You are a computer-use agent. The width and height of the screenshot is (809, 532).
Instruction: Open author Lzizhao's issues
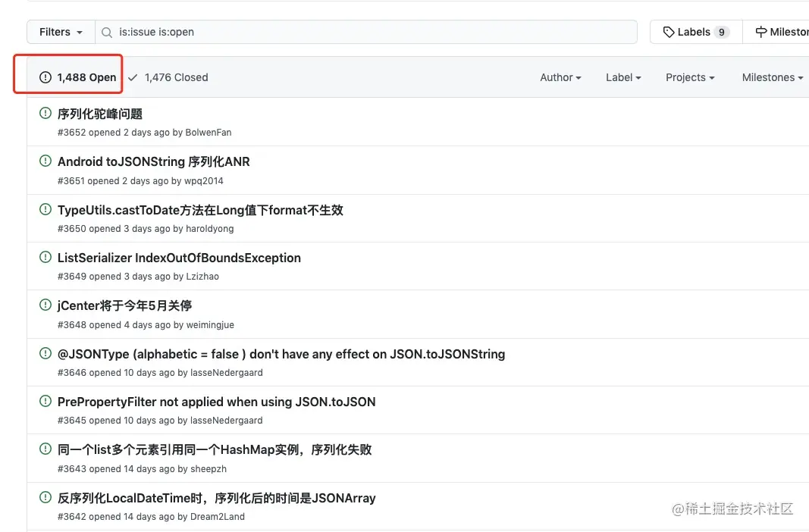click(x=202, y=277)
